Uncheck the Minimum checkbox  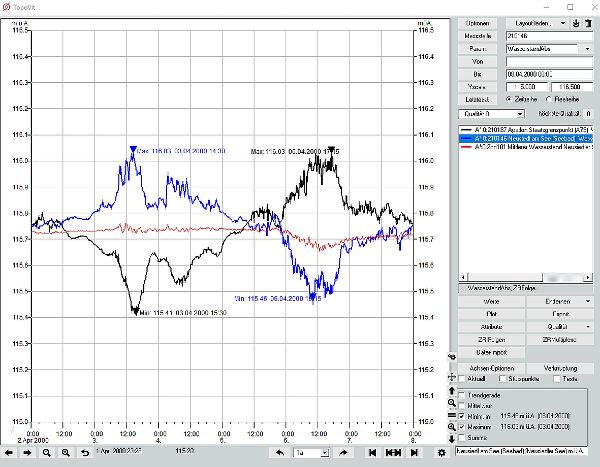coord(462,416)
